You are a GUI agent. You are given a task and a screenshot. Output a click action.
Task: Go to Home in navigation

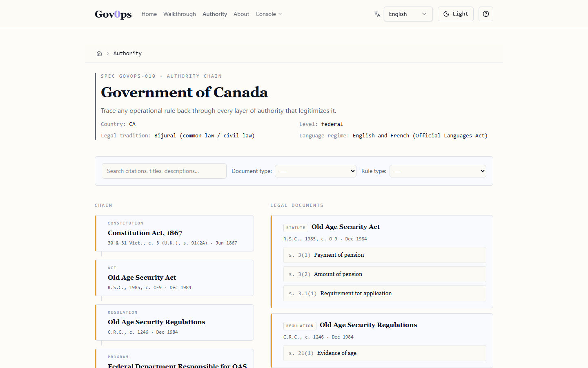tap(149, 14)
